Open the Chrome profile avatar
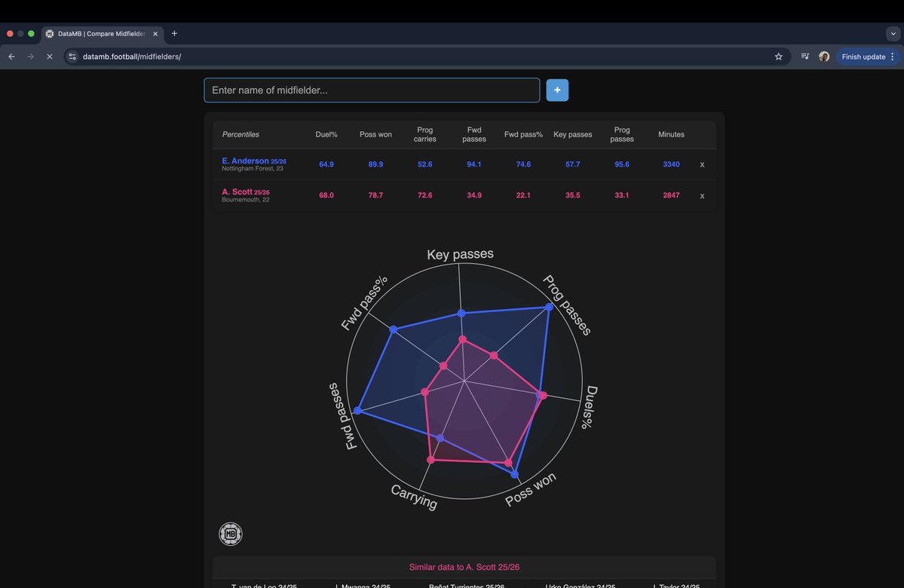904x588 pixels. (824, 57)
